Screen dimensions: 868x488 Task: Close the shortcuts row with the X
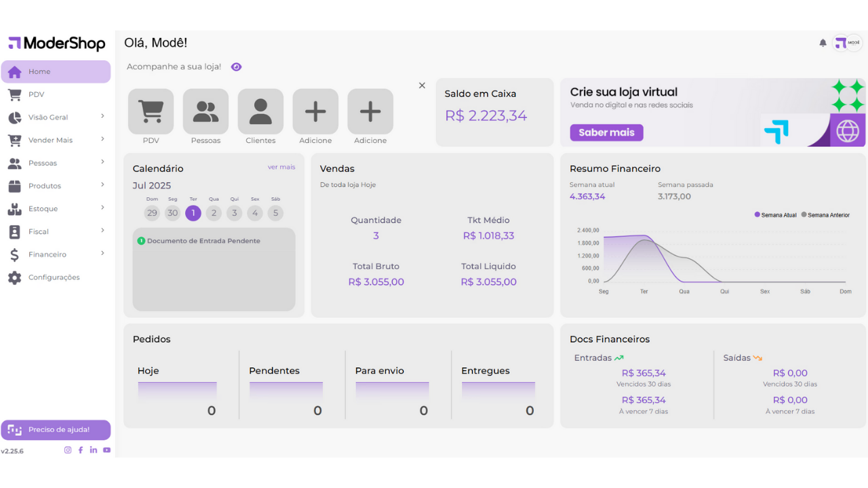tap(422, 85)
